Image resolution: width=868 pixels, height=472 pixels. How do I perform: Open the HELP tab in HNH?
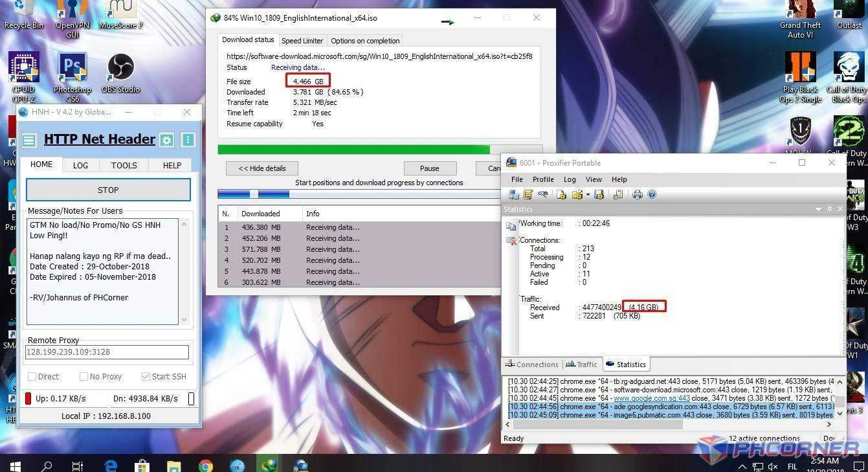click(172, 165)
